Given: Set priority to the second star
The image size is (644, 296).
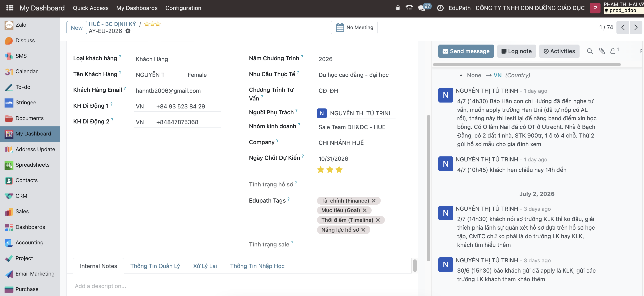Looking at the screenshot, I should [x=330, y=170].
